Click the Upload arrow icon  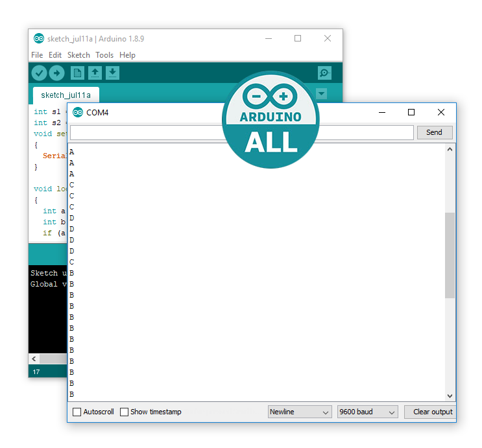click(x=57, y=73)
